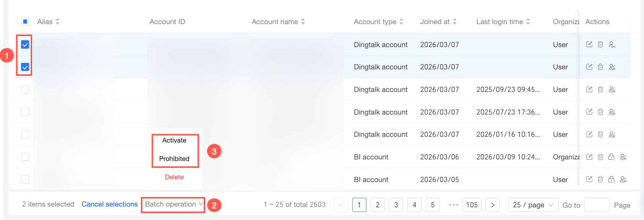
Task: Edit the row showing the user-on icon
Action: [x=589, y=44]
